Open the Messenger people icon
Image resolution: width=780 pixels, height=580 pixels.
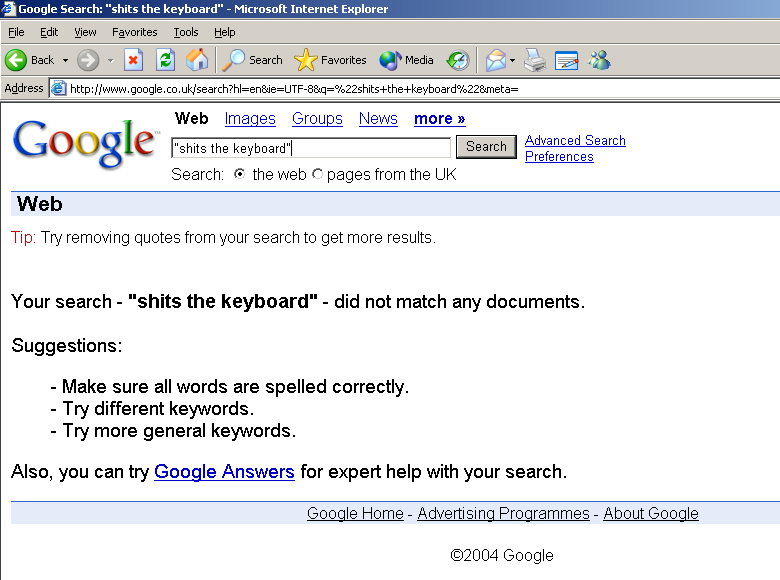click(x=599, y=60)
